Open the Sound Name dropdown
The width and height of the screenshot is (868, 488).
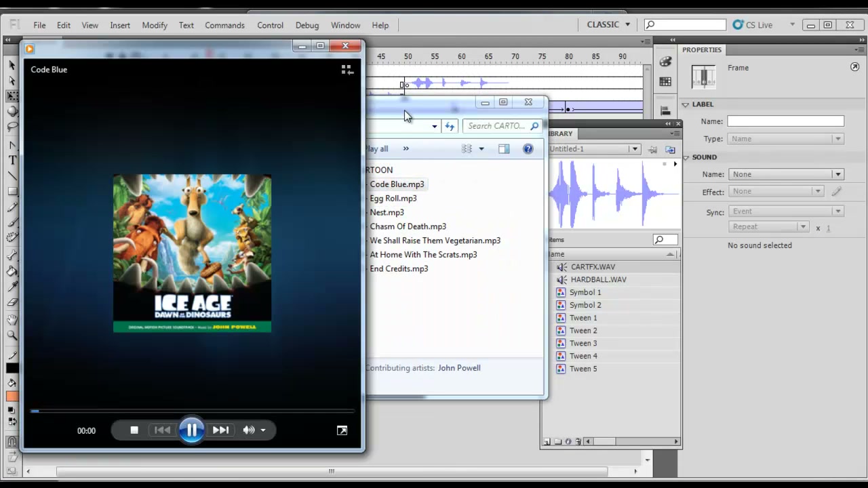(x=786, y=174)
